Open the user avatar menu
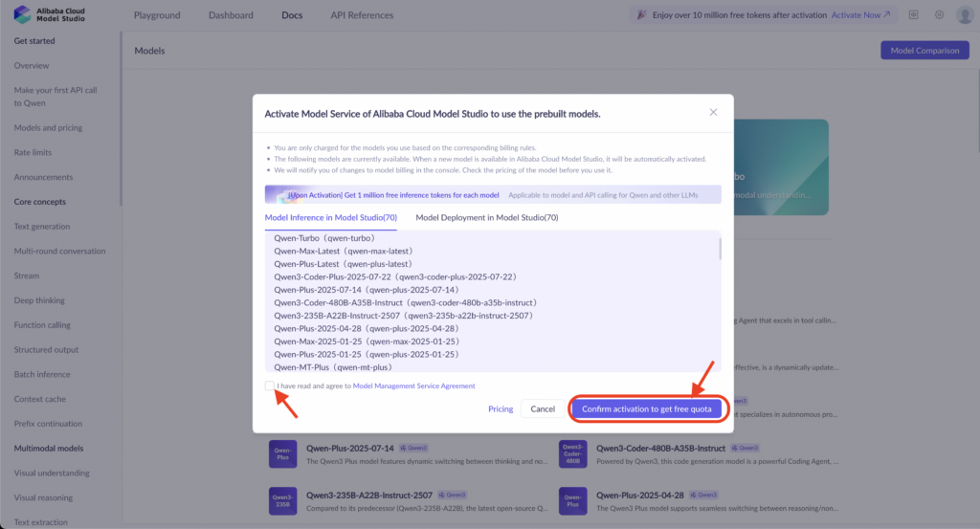Image resolution: width=980 pixels, height=529 pixels. pos(966,14)
